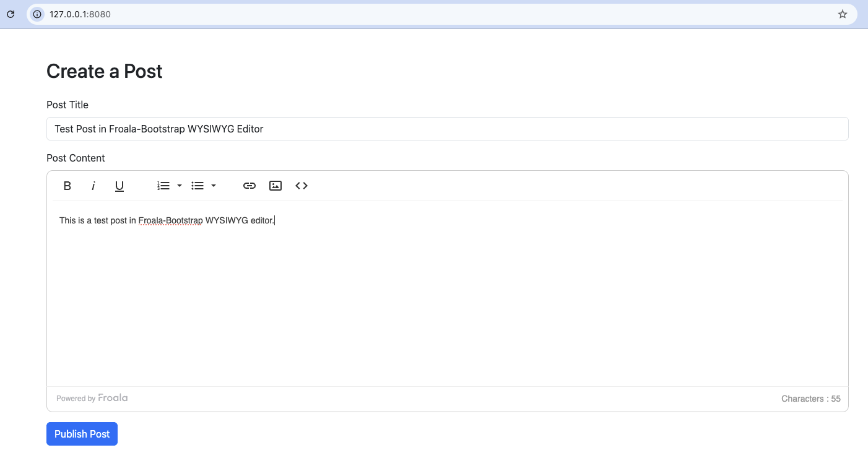Image resolution: width=868 pixels, height=458 pixels.
Task: Open the Insert Link tool
Action: 249,185
